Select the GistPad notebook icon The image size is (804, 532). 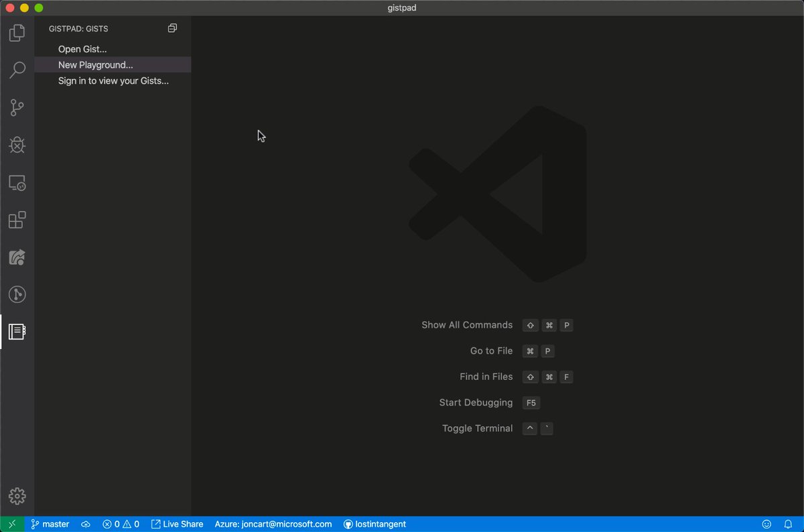point(17,331)
